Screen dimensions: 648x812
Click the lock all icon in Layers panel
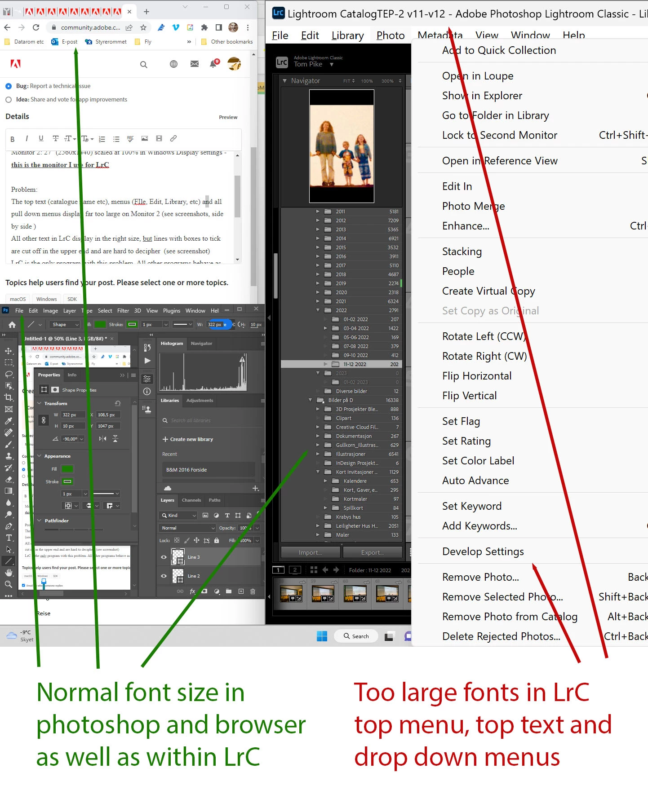point(217,540)
